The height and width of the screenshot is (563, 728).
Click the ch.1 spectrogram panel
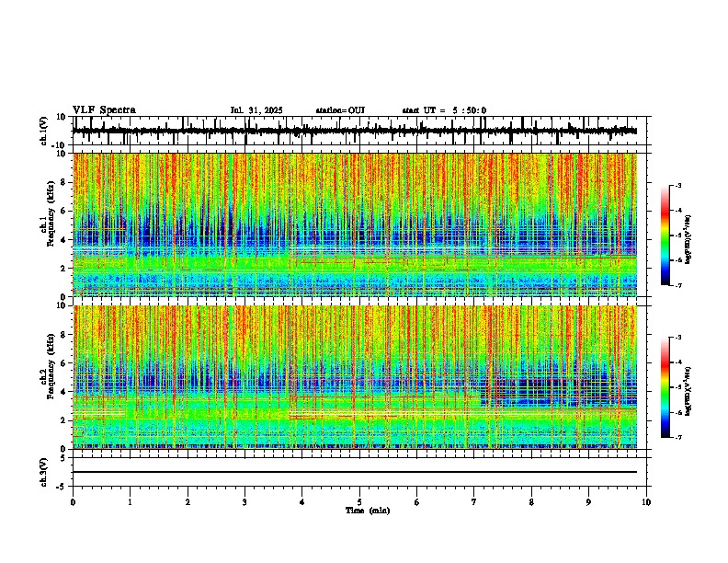tap(355, 224)
